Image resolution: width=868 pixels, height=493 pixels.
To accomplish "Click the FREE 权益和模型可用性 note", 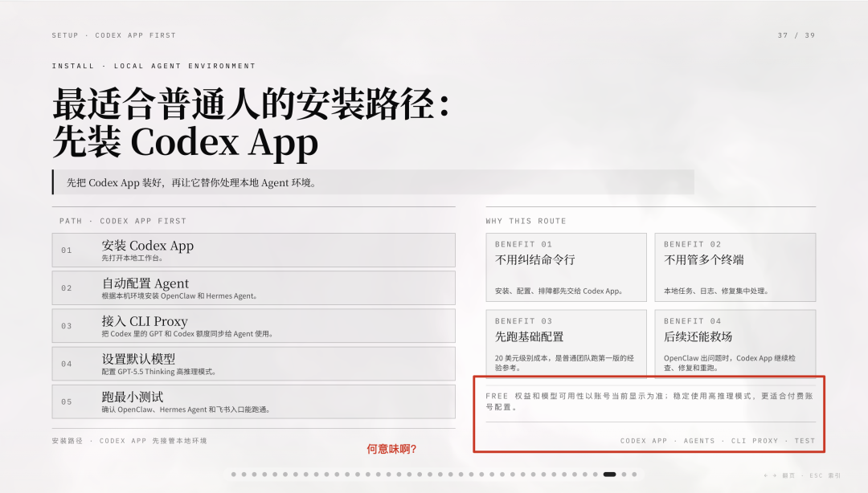I will 650,401.
